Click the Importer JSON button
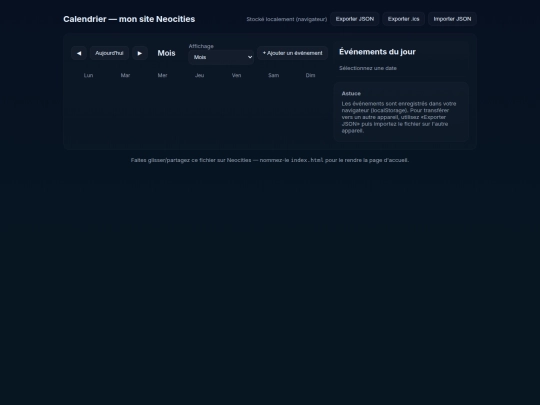This screenshot has height=405, width=540. (452, 19)
